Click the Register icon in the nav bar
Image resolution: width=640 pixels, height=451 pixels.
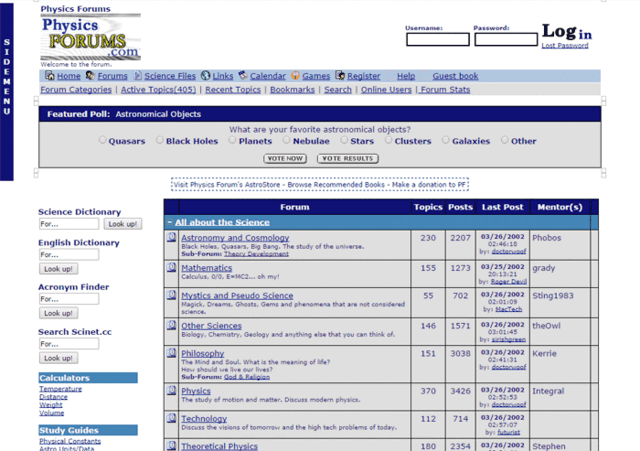tap(340, 76)
